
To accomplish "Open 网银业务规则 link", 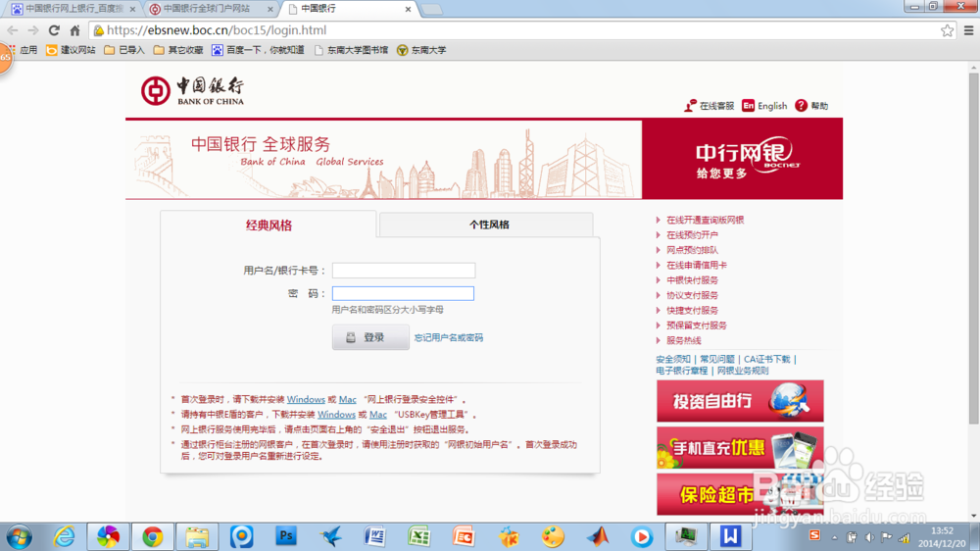I will click(x=743, y=371).
